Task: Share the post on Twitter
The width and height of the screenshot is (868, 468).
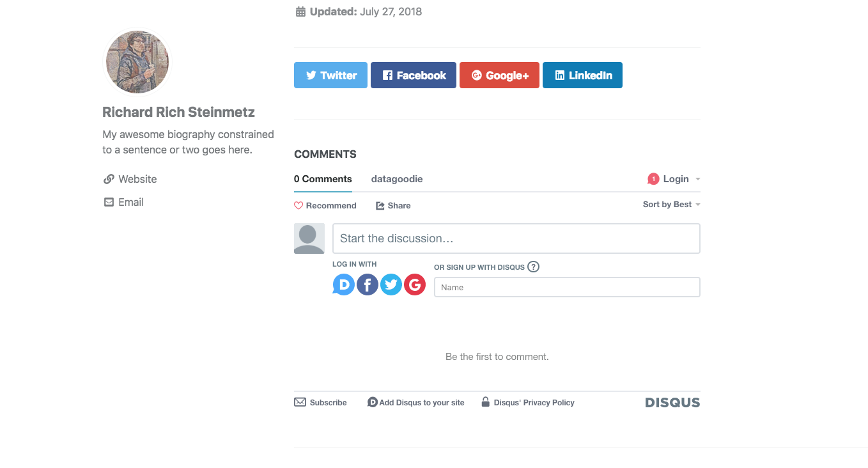Action: pos(330,75)
